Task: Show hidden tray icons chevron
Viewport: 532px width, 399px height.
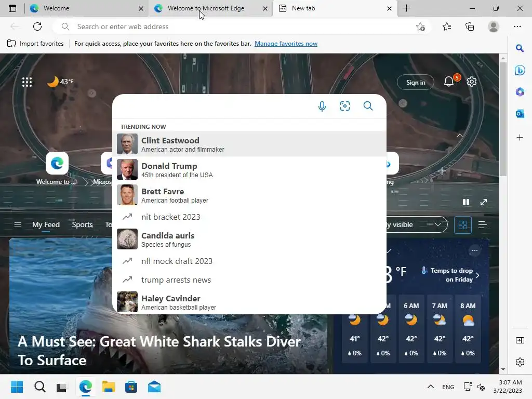Action: pyautogui.click(x=430, y=387)
